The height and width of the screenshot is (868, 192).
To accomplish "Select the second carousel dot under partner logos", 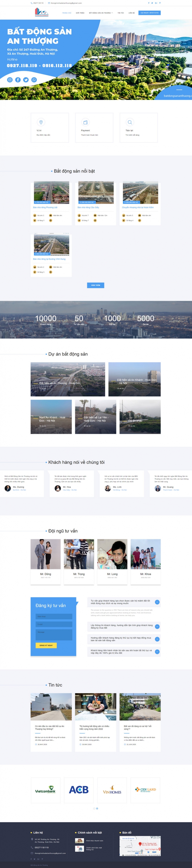I will tap(97, 808).
